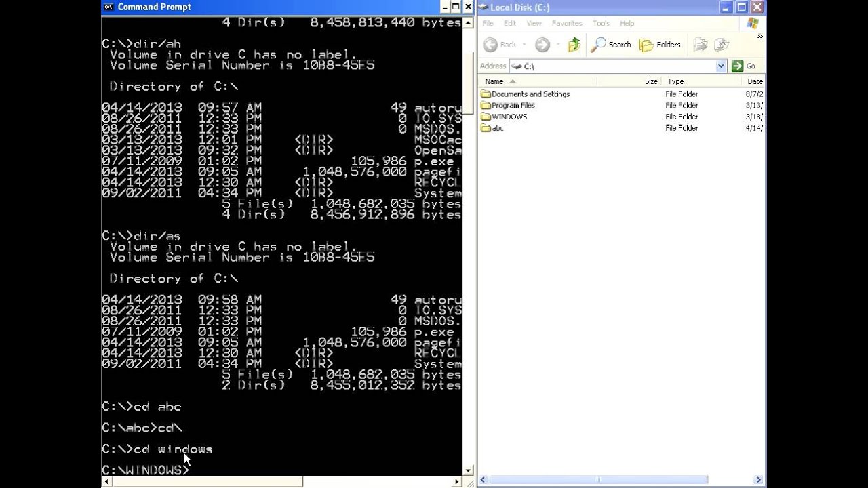Open the Help menu in Explorer

627,23
